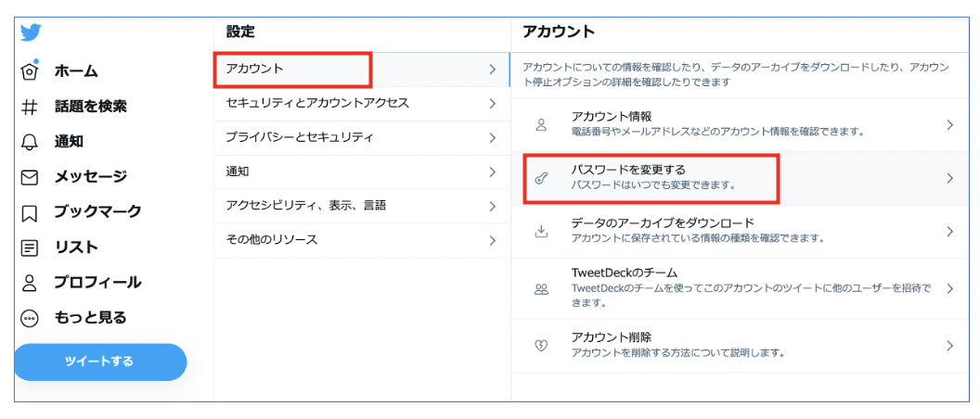Click chevron on TweetDeckのチーム row
This screenshot has width=980, height=419.
950,288
